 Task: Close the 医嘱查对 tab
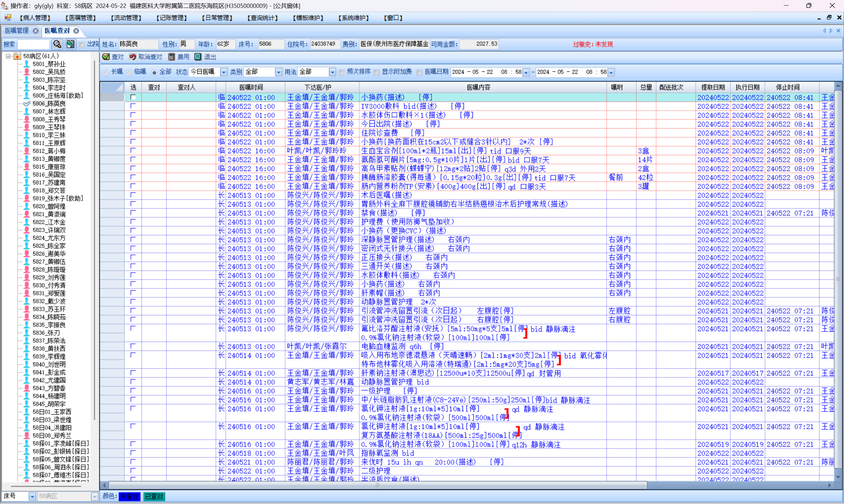(x=76, y=31)
